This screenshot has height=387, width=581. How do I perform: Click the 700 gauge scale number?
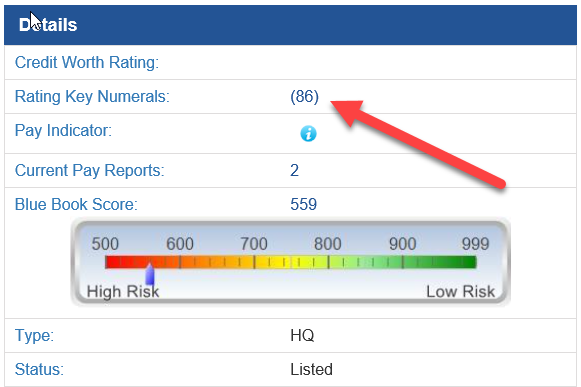(x=254, y=244)
